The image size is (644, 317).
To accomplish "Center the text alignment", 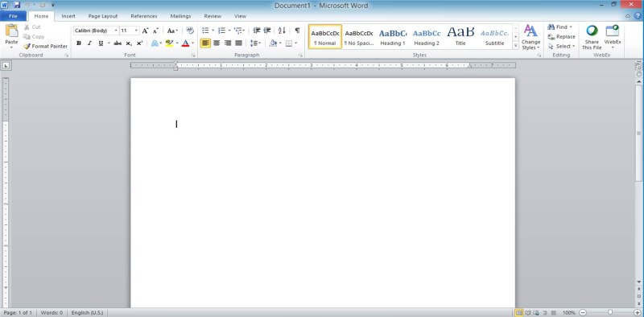I will pos(217,43).
